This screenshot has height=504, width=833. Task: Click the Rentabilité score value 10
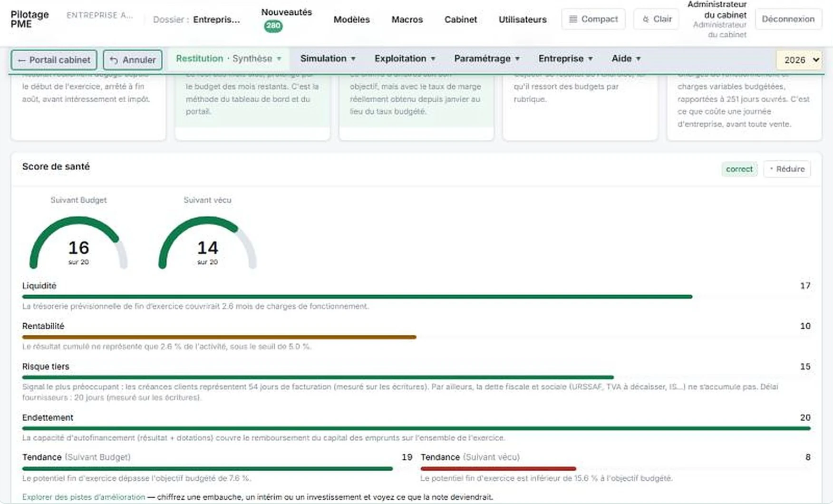[805, 326]
